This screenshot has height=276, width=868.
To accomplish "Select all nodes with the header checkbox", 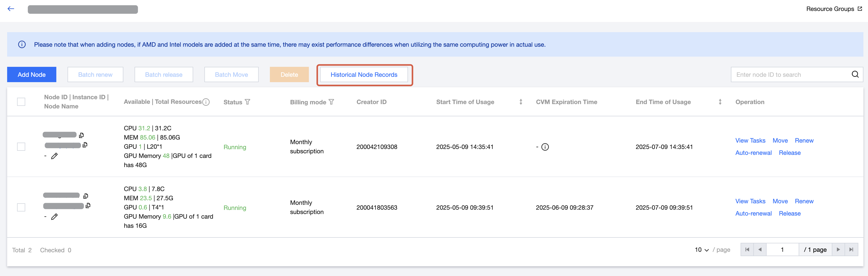I will pos(21,102).
